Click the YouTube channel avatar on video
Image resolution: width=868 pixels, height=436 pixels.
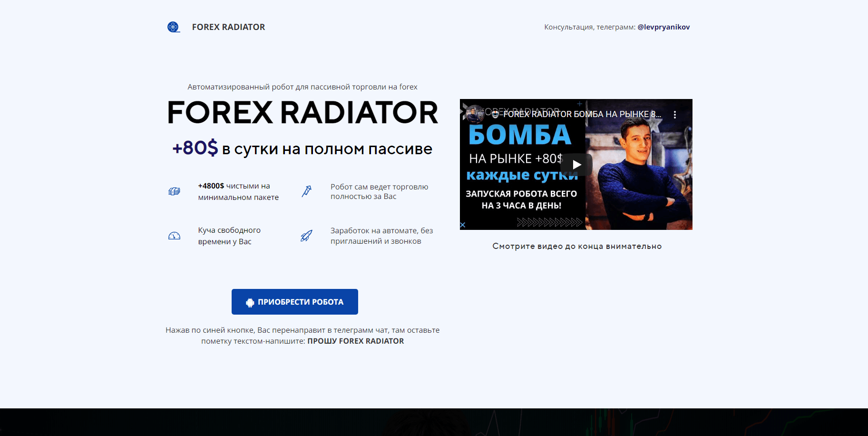(x=474, y=114)
